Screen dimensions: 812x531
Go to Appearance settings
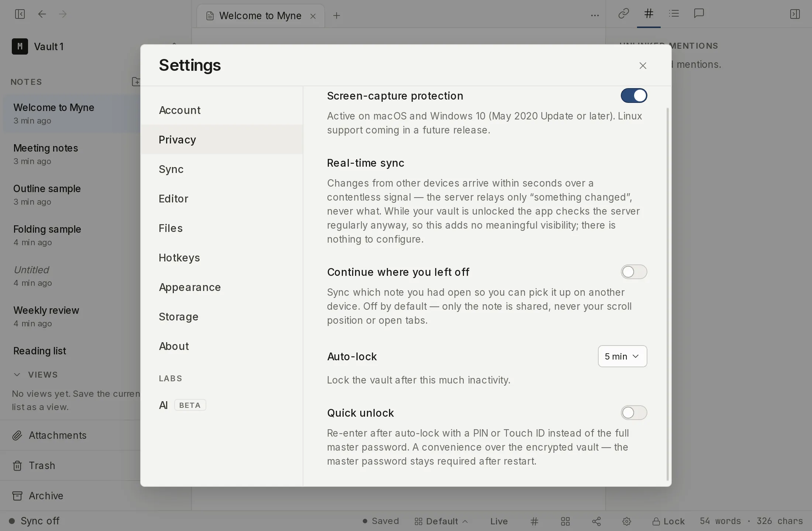coord(221,287)
